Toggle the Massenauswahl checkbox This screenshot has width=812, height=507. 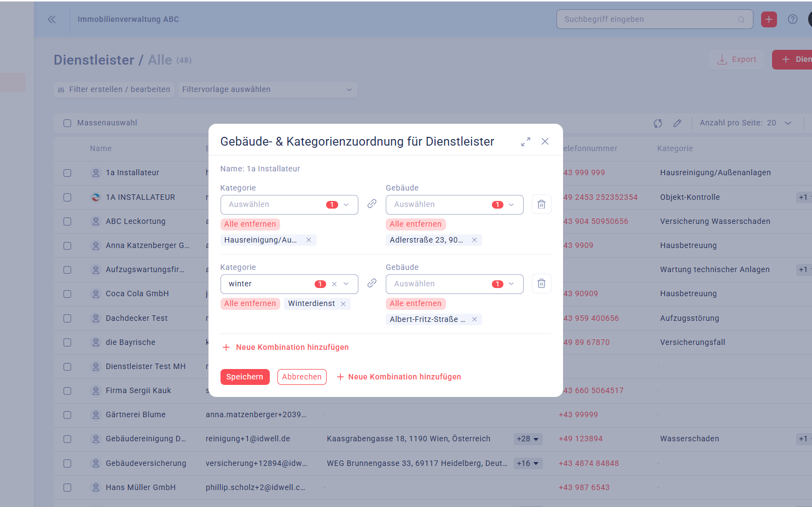pyautogui.click(x=67, y=123)
